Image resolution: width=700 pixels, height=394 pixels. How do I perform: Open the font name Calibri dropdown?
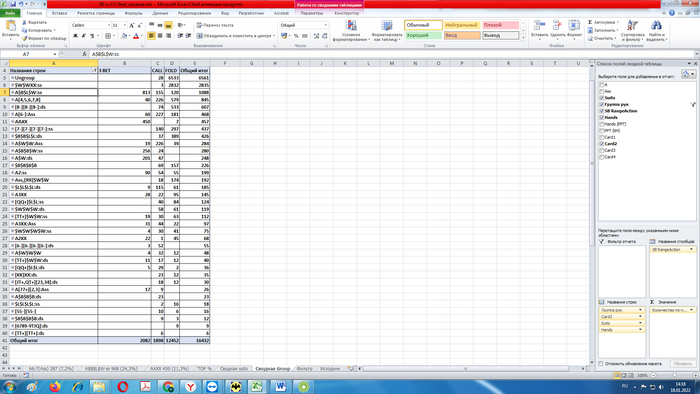(108, 25)
